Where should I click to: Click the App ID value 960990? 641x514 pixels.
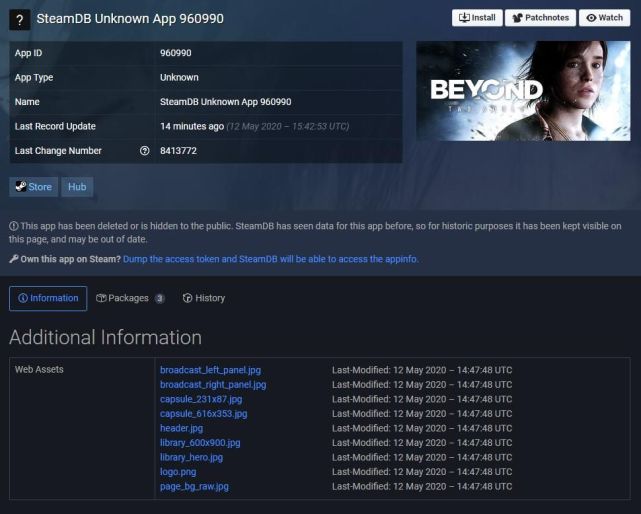tap(176, 53)
